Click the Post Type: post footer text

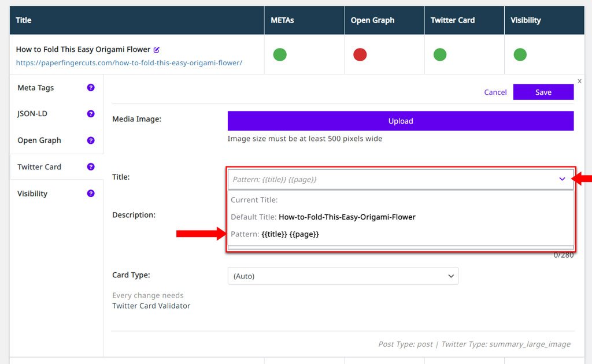(405, 344)
